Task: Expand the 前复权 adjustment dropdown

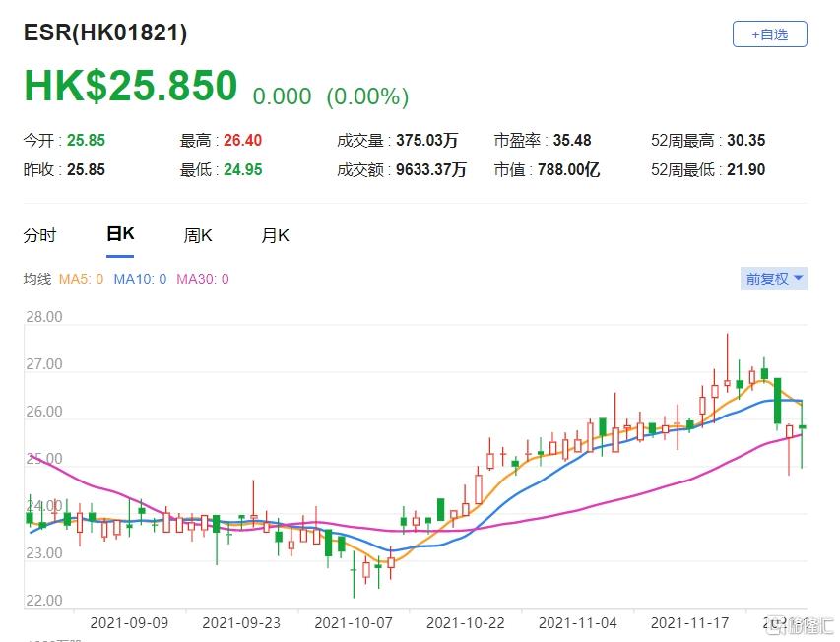Action: tap(774, 279)
